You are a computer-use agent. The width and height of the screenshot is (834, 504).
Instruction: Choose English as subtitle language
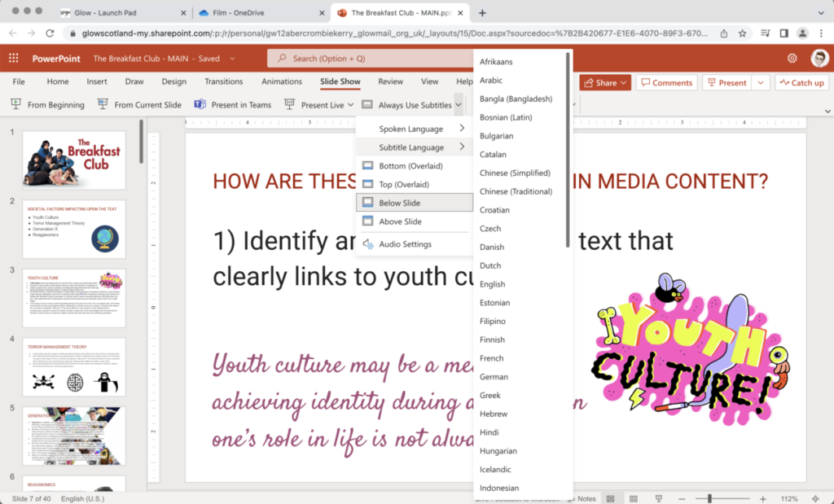pyautogui.click(x=493, y=283)
